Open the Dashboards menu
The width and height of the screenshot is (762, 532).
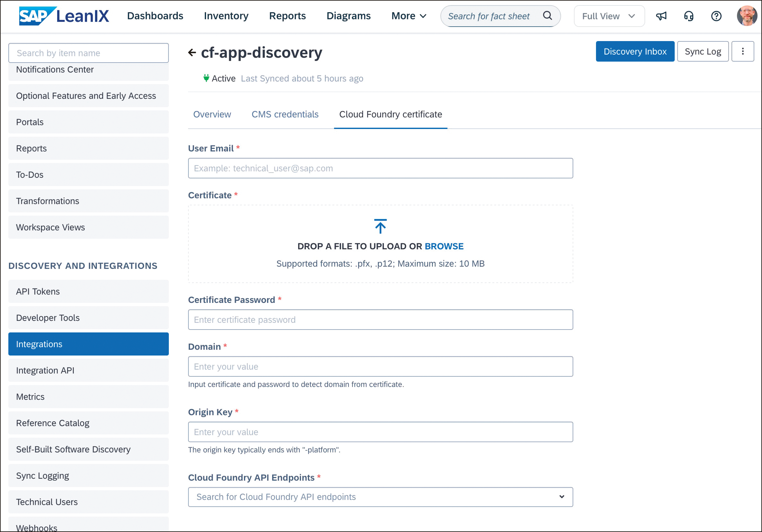click(155, 16)
